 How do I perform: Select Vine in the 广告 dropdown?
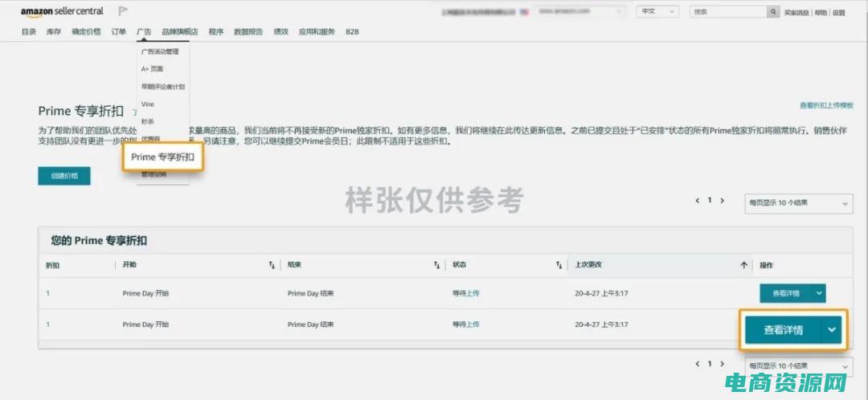point(148,104)
